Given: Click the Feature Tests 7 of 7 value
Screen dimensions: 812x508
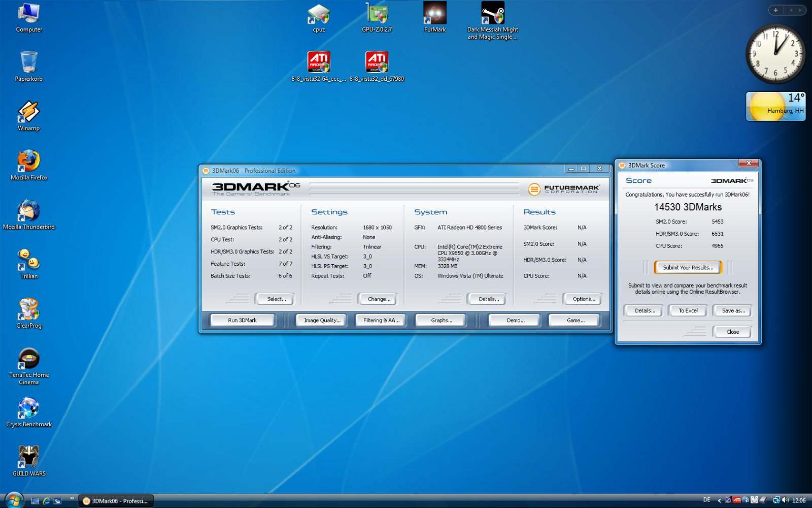Looking at the screenshot, I should point(285,264).
